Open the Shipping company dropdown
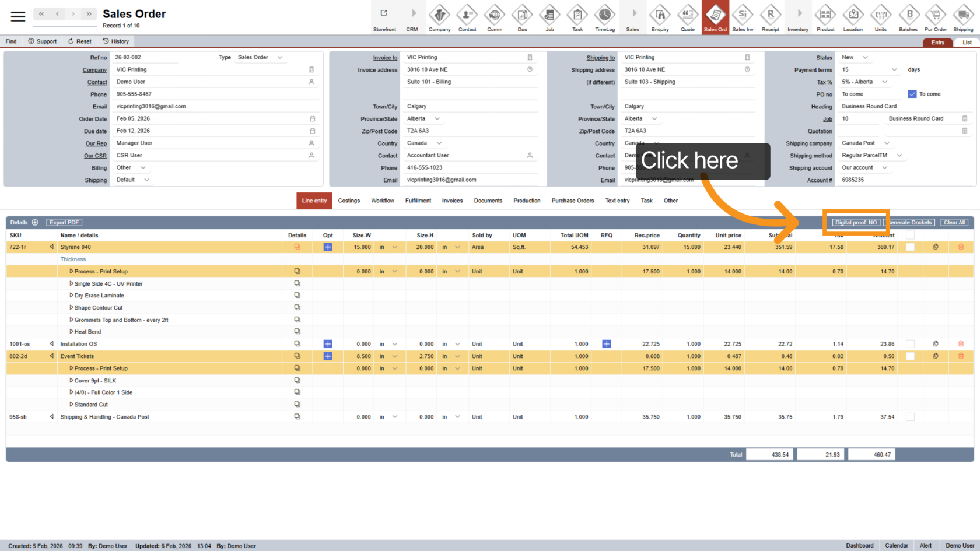980x551 pixels. pos(866,143)
